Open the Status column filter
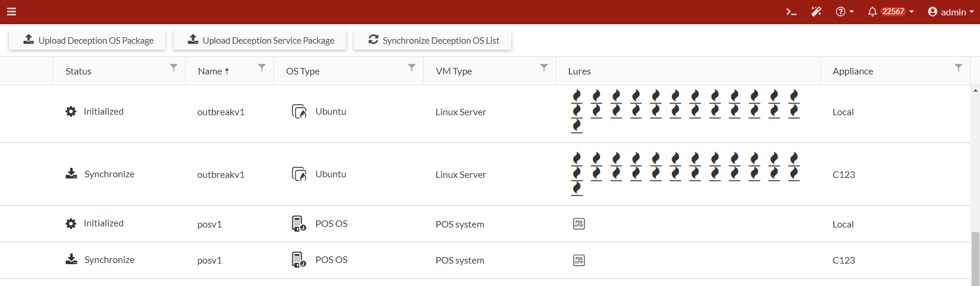Screen dimensions: 980x286 (173, 68)
